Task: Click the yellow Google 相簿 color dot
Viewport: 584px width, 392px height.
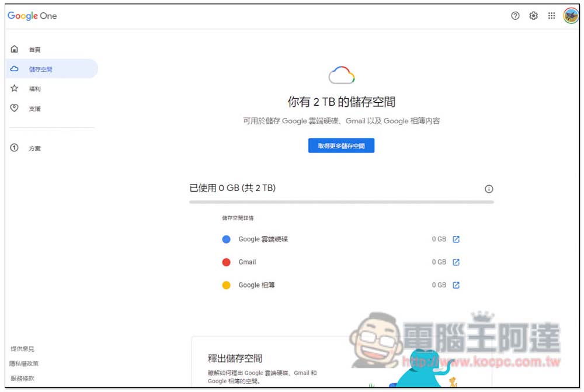Action: pyautogui.click(x=226, y=285)
